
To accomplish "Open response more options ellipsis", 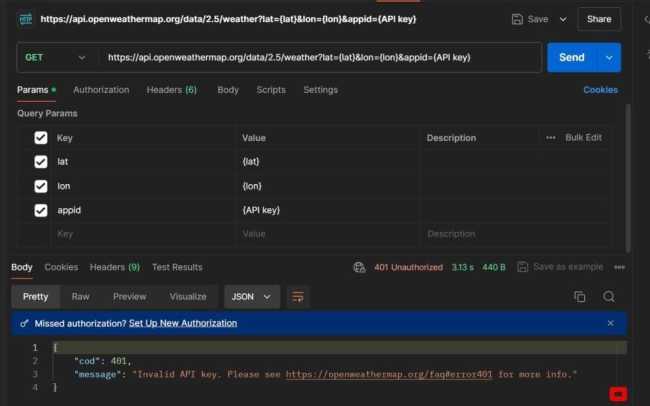I will [x=619, y=267].
